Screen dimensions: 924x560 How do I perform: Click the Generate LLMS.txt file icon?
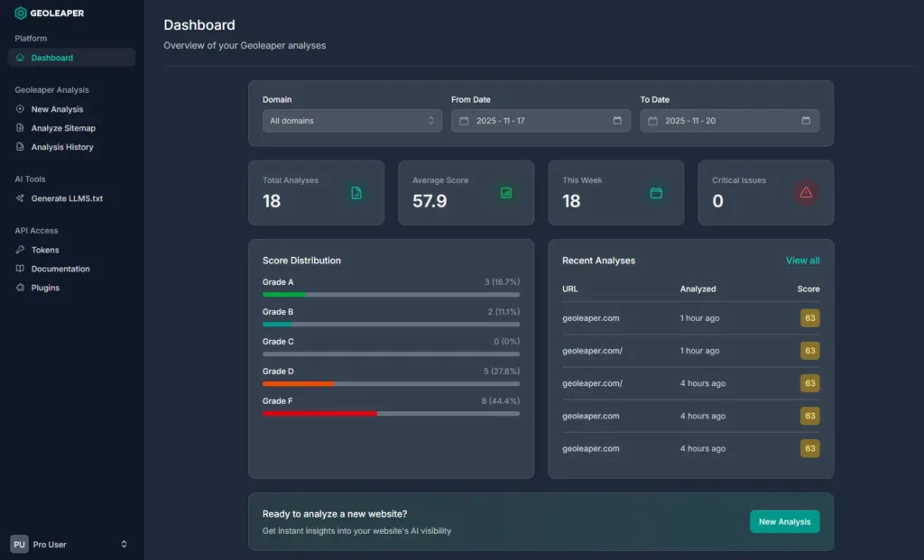(20, 198)
